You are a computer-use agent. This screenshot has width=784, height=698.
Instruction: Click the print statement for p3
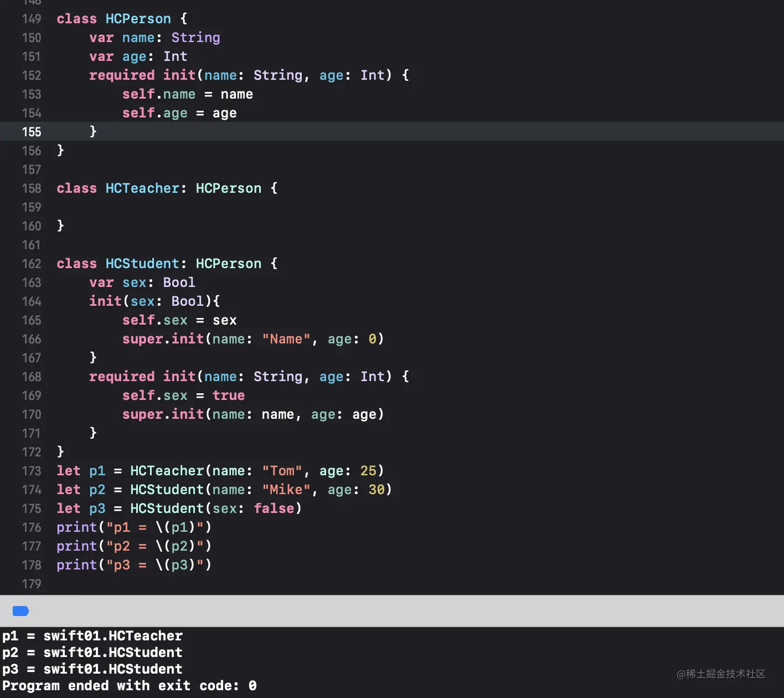pyautogui.click(x=134, y=565)
